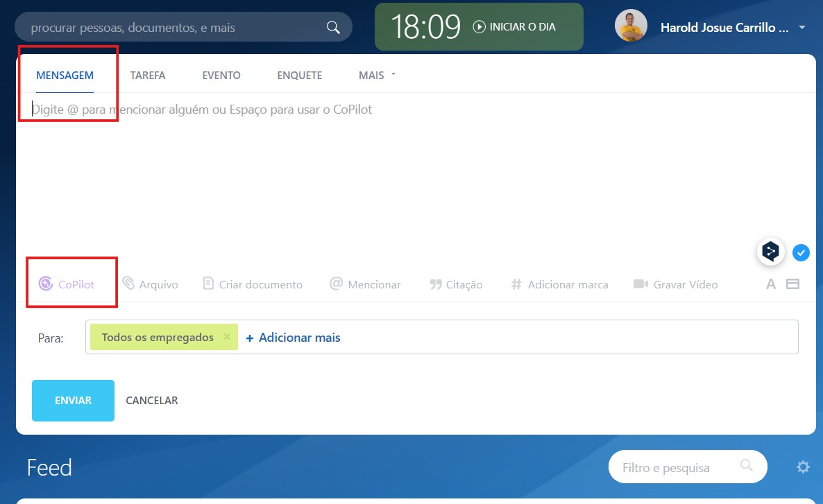
Task: Start recording with Gravar Vídeo
Action: (x=640, y=284)
